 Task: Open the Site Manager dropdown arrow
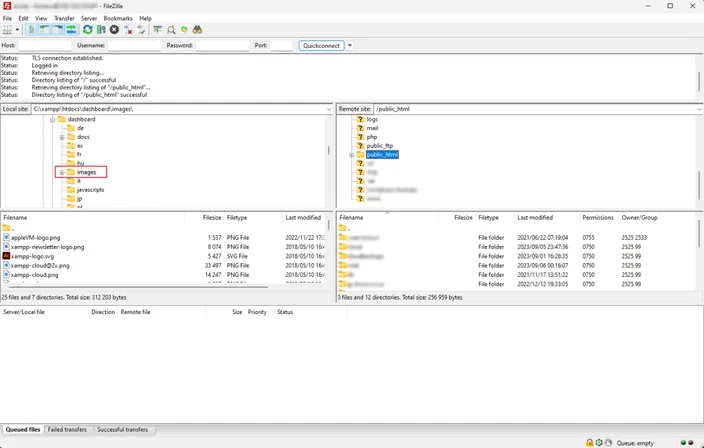coord(17,30)
